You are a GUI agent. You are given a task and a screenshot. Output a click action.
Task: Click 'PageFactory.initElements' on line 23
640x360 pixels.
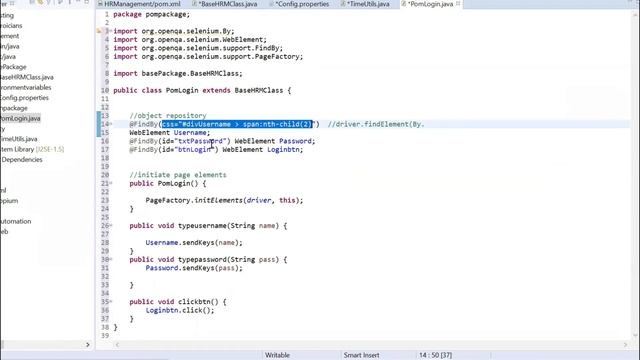[x=194, y=200]
